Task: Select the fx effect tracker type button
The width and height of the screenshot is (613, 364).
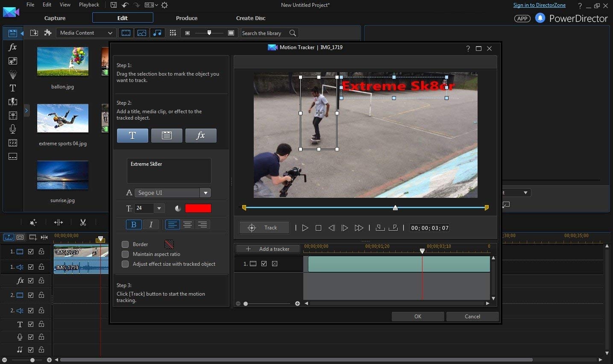Action: coord(201,135)
